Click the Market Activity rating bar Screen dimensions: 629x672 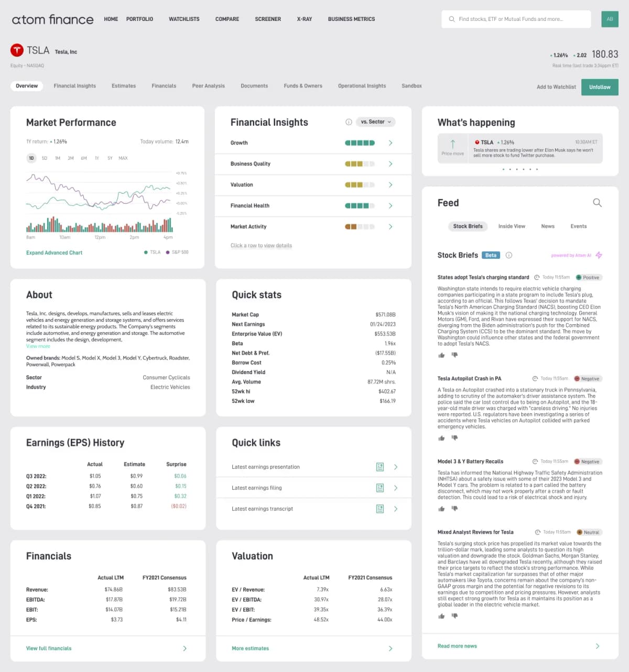(x=360, y=227)
